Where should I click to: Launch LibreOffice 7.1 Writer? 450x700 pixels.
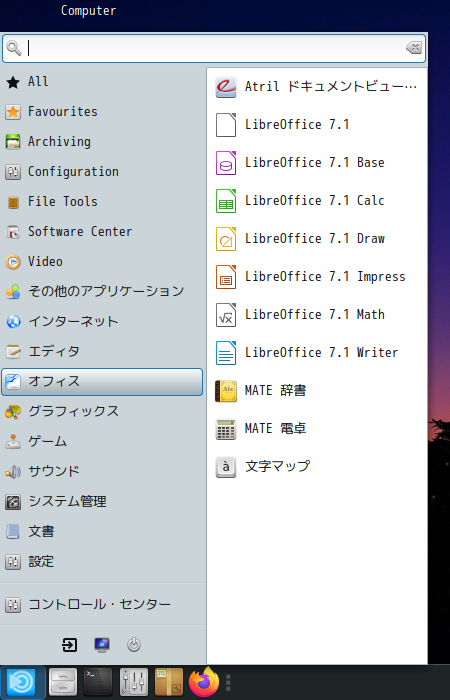316,353
